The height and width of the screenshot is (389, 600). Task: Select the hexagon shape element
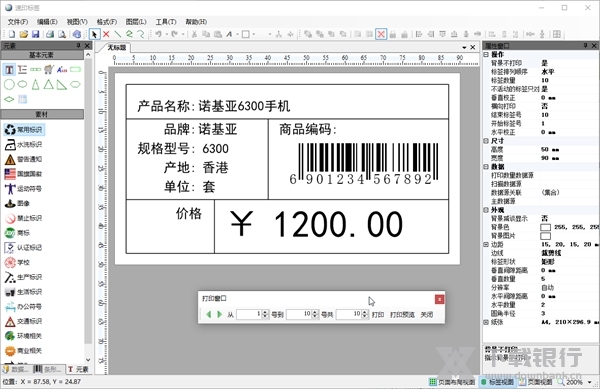point(75,85)
